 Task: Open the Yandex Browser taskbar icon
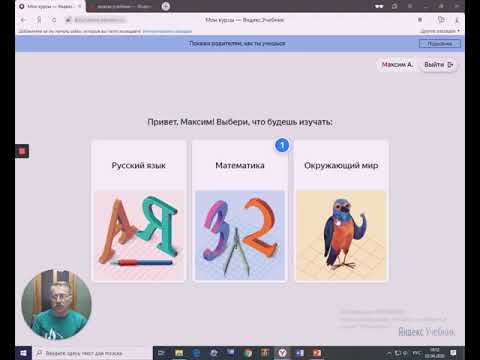coord(282,353)
